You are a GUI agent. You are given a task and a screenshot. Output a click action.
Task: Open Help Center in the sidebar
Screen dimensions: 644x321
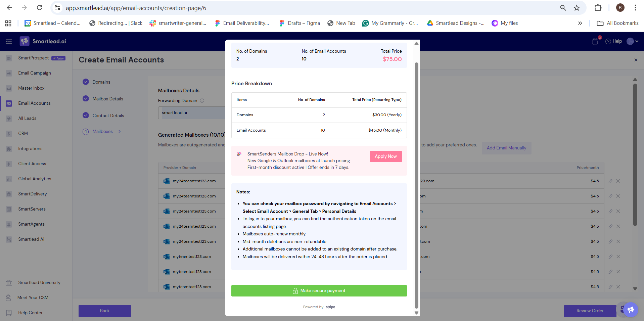pyautogui.click(x=30, y=313)
